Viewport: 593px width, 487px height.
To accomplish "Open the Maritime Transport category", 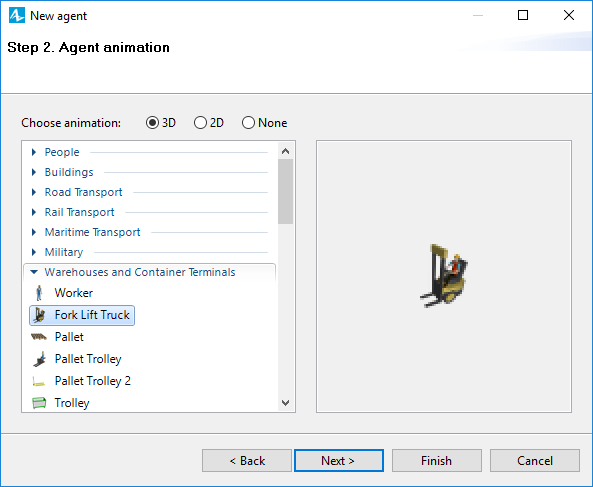I will click(34, 232).
